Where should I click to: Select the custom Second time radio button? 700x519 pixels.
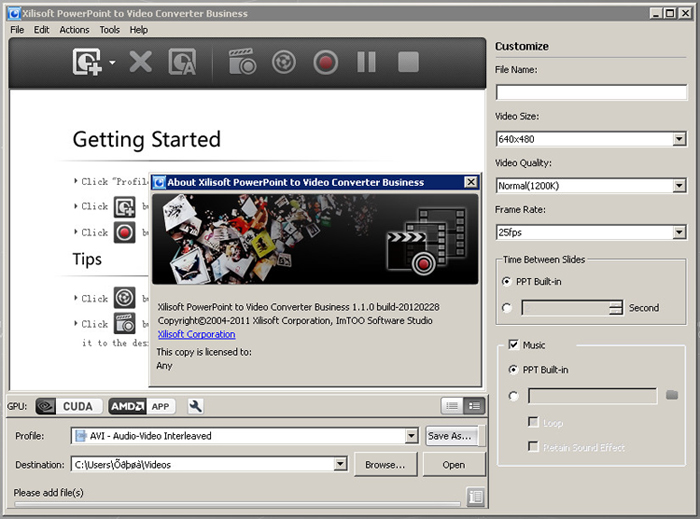click(506, 308)
